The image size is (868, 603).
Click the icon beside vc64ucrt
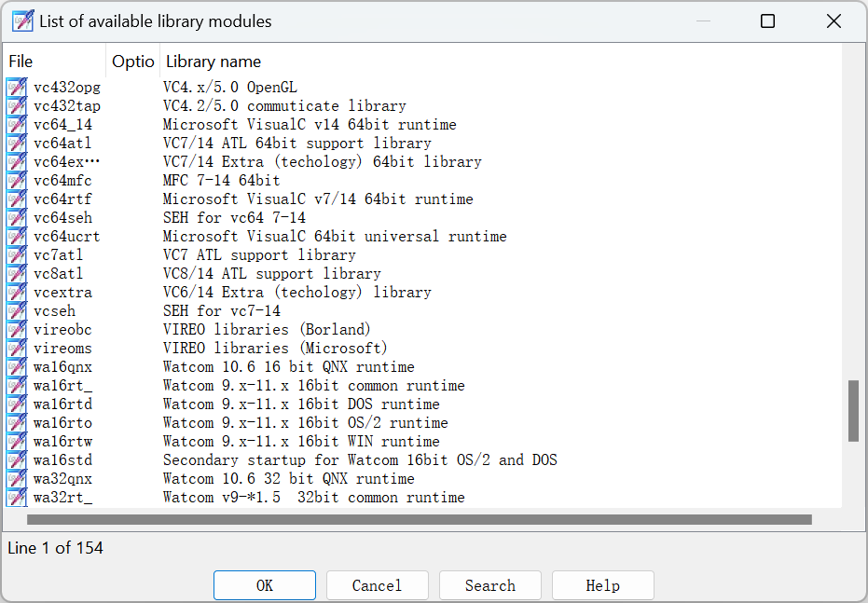tap(17, 236)
